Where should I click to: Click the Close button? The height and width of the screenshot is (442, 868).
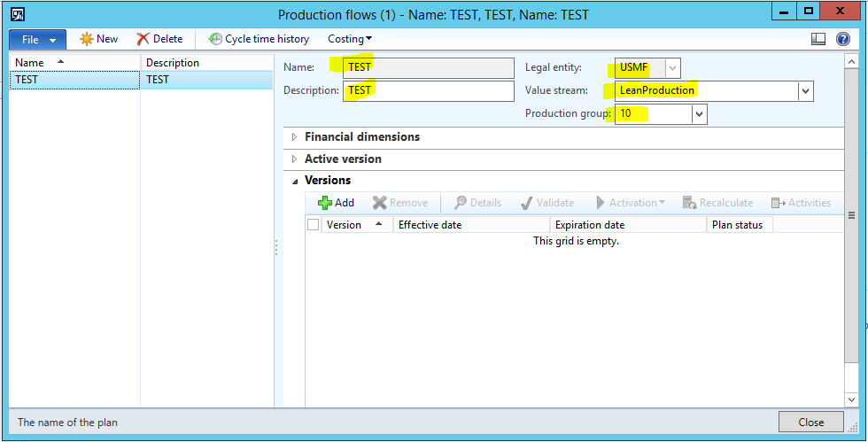pyautogui.click(x=810, y=422)
